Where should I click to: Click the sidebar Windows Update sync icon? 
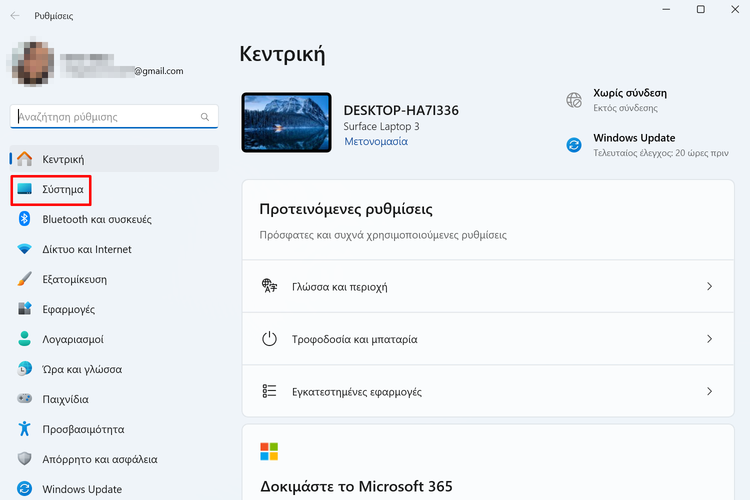point(24,489)
